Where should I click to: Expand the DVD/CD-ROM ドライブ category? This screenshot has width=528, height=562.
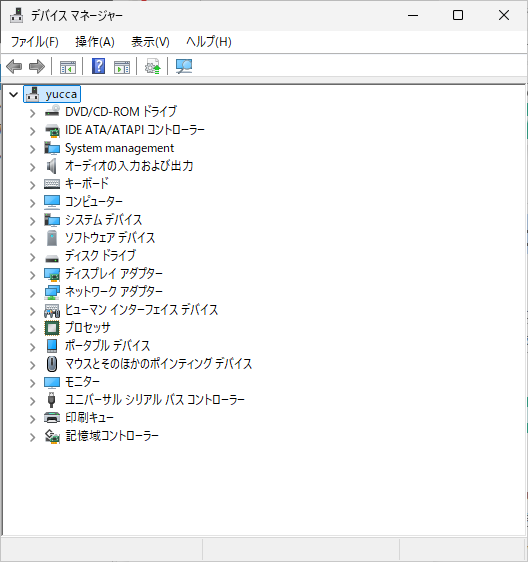pos(33,113)
